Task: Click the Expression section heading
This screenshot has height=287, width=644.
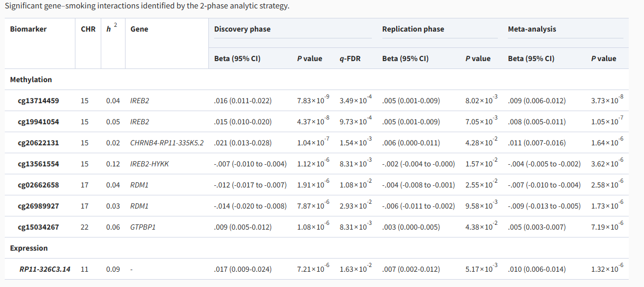Action: point(29,248)
